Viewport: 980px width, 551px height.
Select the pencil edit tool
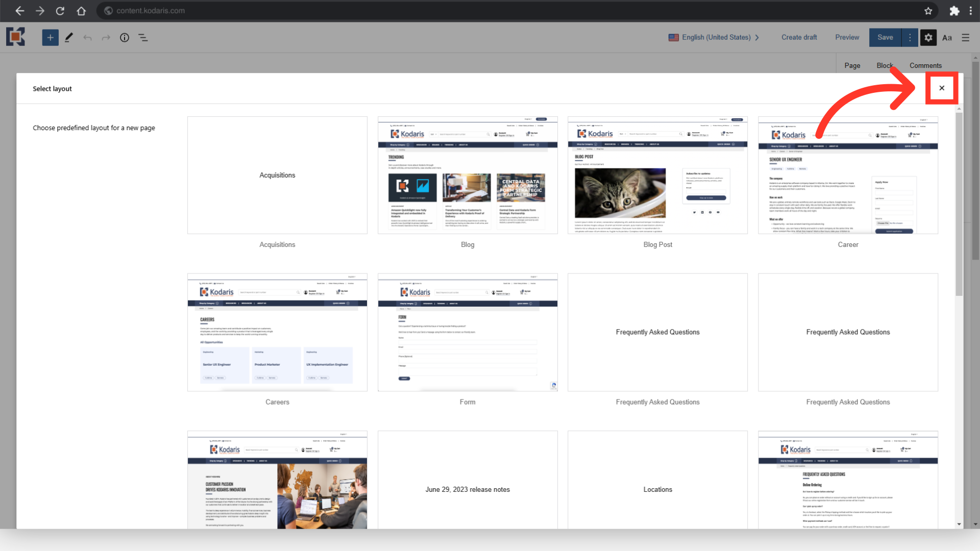coord(69,37)
